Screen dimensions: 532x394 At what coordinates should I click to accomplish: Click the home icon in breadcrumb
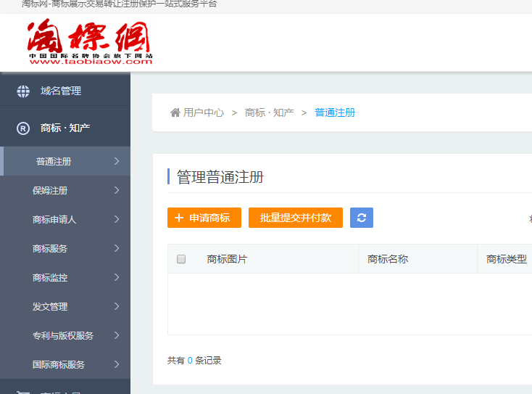tap(175, 112)
